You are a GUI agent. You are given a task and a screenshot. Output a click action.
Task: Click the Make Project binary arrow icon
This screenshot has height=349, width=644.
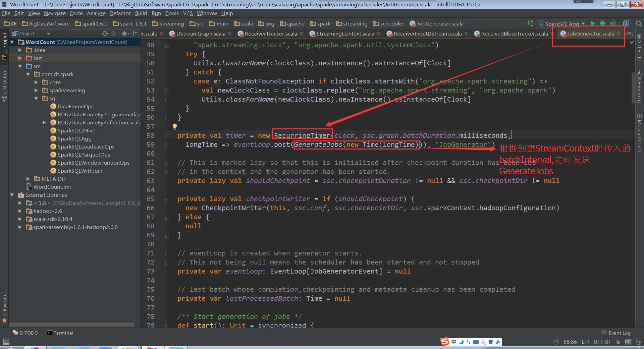[x=530, y=23]
